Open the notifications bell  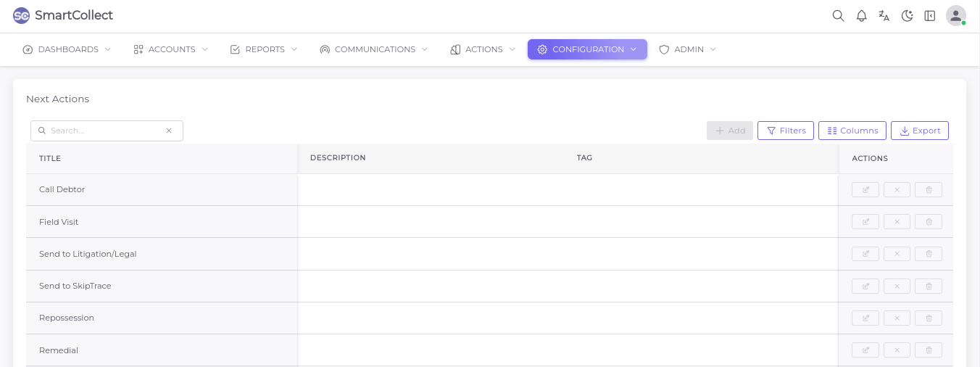[861, 16]
